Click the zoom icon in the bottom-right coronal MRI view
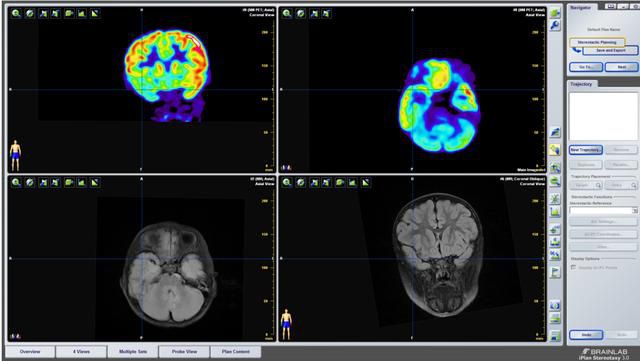Viewport: 640px width, 361px height. 287,183
